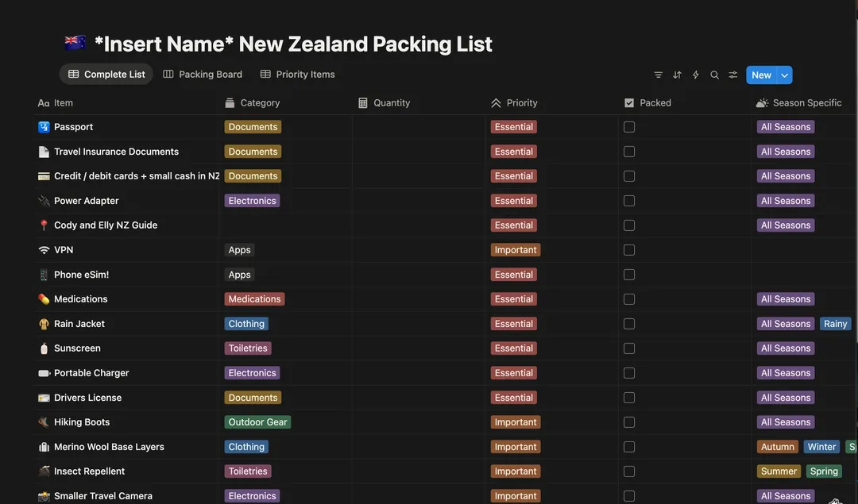Viewport: 858px width, 504px height.
Task: Open the view settings sliders icon
Action: pyautogui.click(x=733, y=75)
